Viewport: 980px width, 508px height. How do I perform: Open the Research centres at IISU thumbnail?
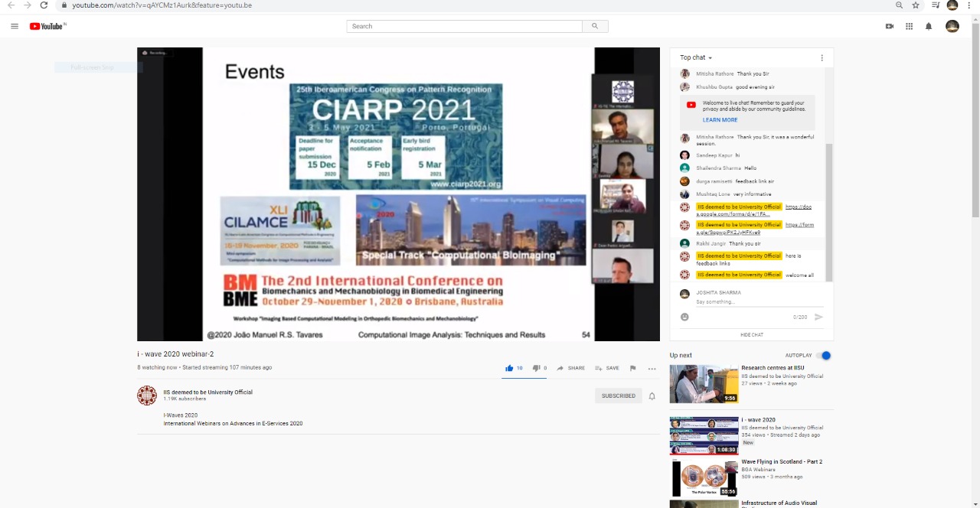[x=704, y=384]
